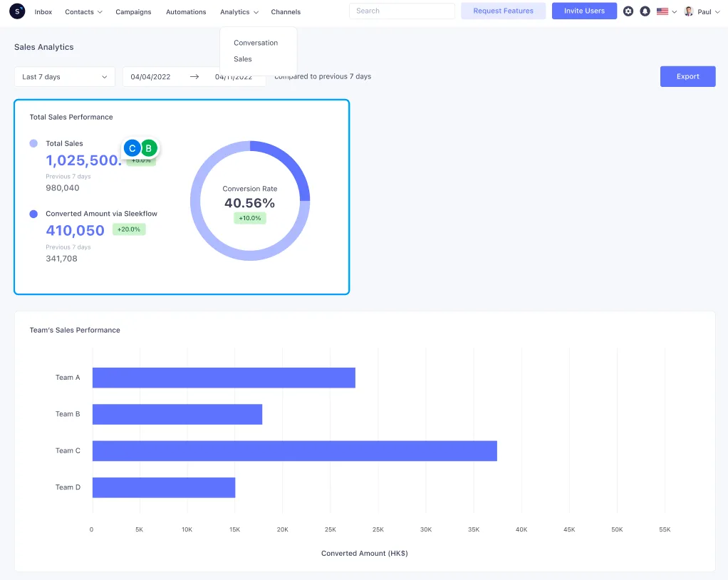Viewport: 728px width, 580px height.
Task: Toggle the Total Sales legend dot
Action: pyautogui.click(x=33, y=143)
